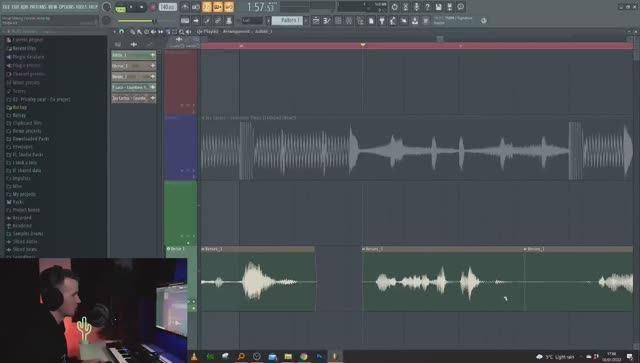The width and height of the screenshot is (640, 363).
Task: Click the blue track header color strip
Action: [180, 148]
